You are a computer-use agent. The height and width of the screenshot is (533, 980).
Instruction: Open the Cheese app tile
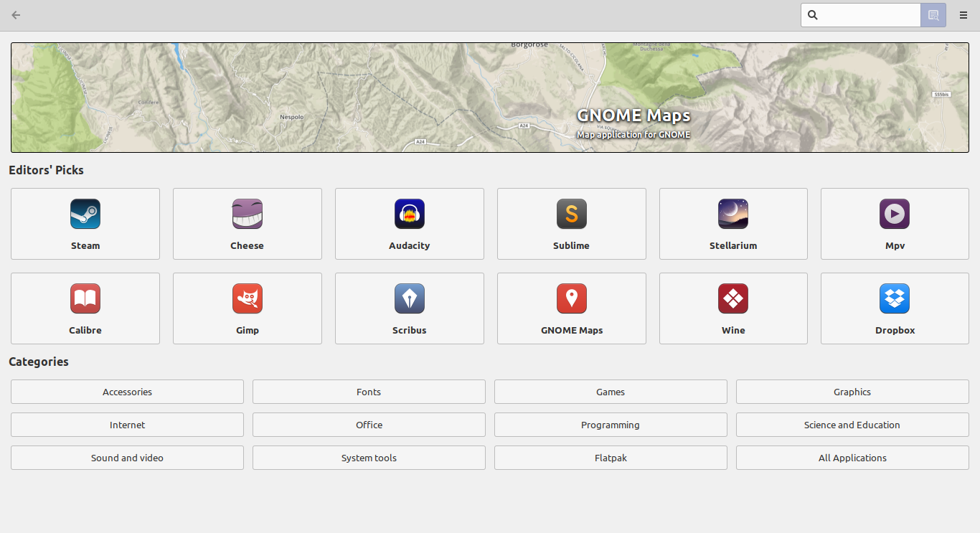point(248,224)
